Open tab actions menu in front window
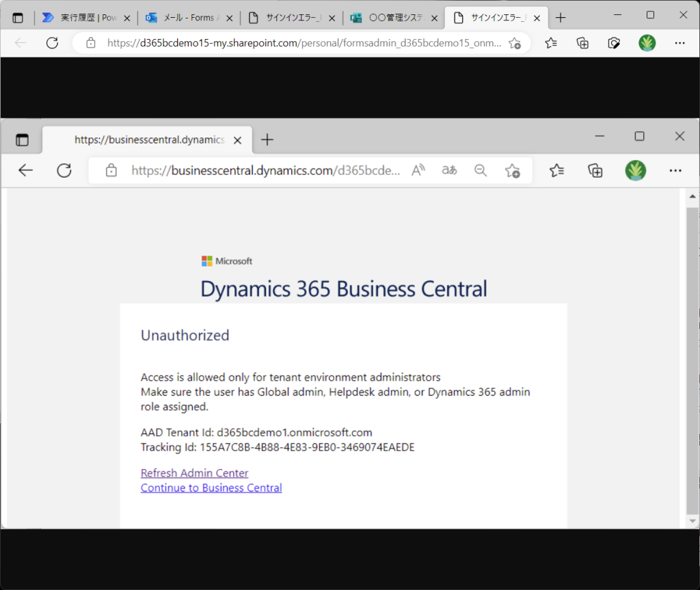The width and height of the screenshot is (700, 590). [x=23, y=139]
